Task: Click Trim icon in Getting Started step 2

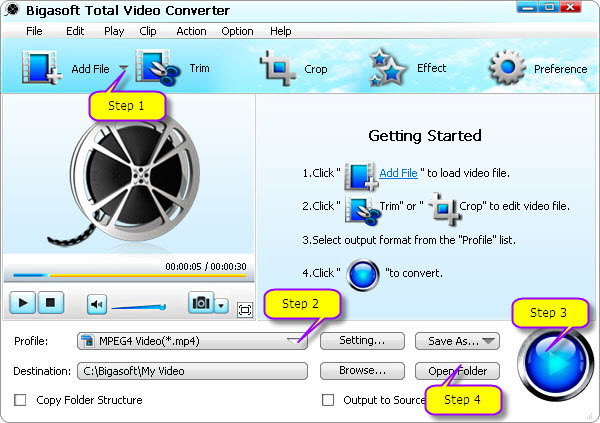Action: coord(362,209)
